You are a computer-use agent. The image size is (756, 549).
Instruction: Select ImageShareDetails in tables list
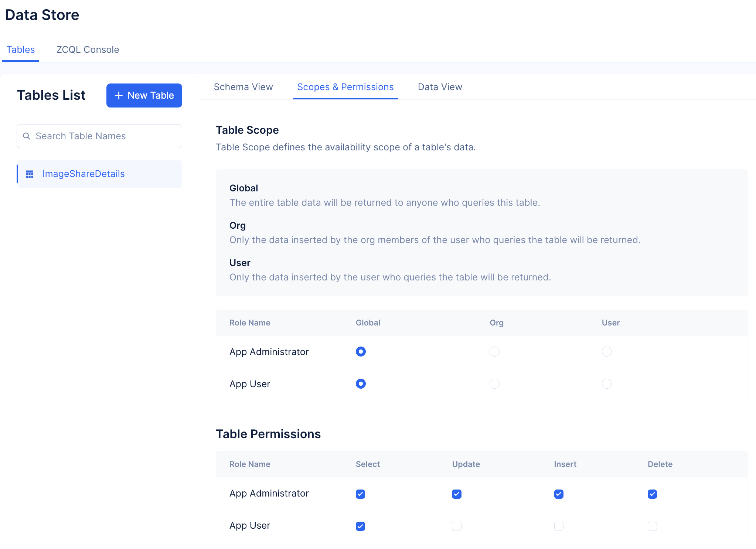pyautogui.click(x=84, y=174)
